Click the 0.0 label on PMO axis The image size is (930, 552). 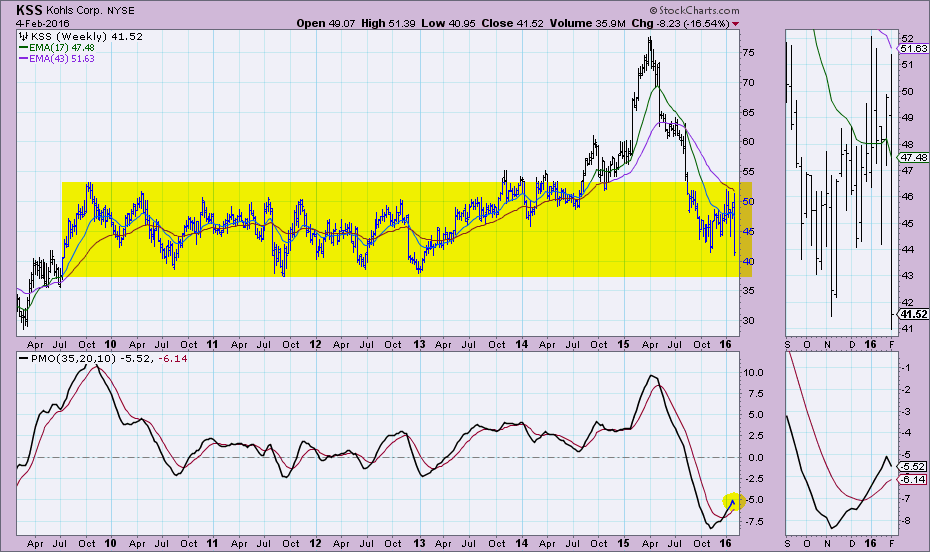(756, 458)
